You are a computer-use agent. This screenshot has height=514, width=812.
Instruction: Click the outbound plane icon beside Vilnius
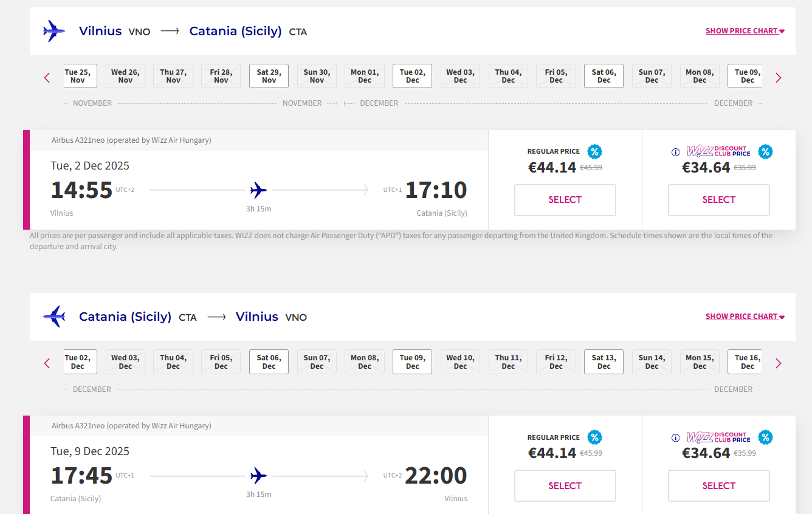point(53,31)
